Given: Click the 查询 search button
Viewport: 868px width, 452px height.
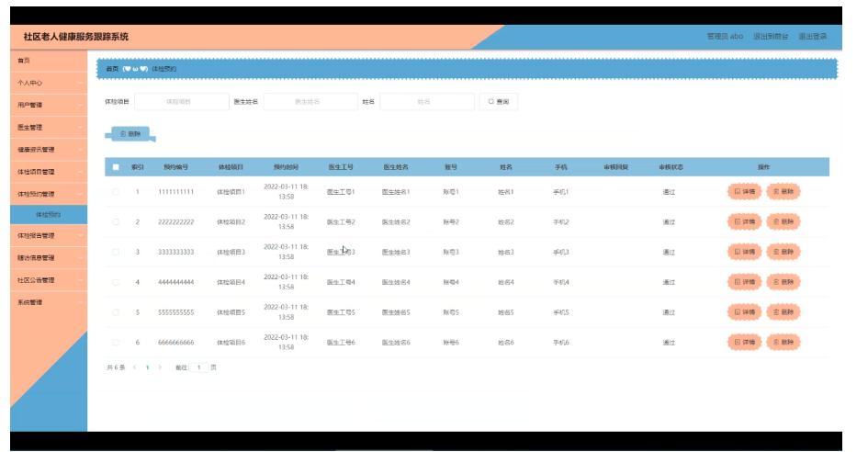Looking at the screenshot, I should point(498,101).
